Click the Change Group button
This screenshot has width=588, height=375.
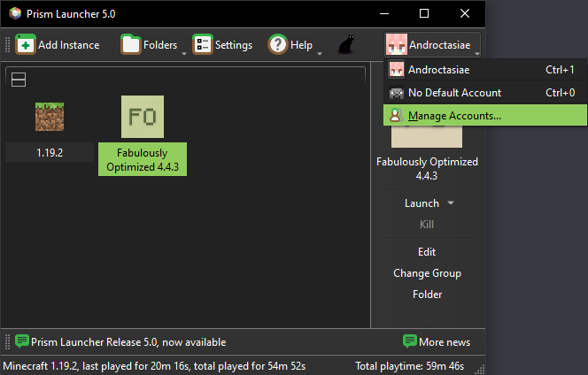click(427, 273)
